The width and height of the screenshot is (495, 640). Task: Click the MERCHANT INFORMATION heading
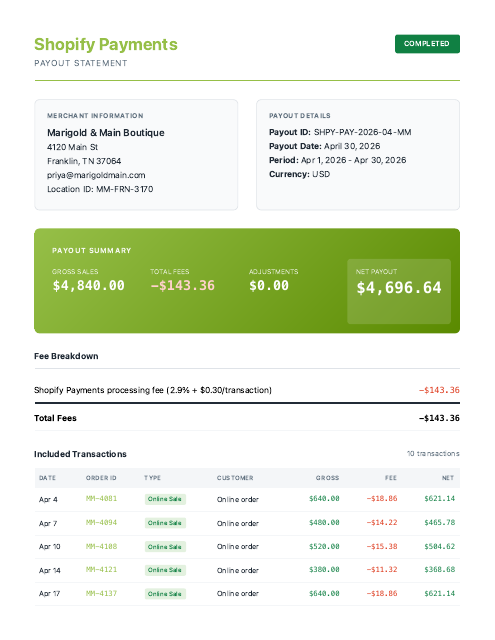coord(95,116)
